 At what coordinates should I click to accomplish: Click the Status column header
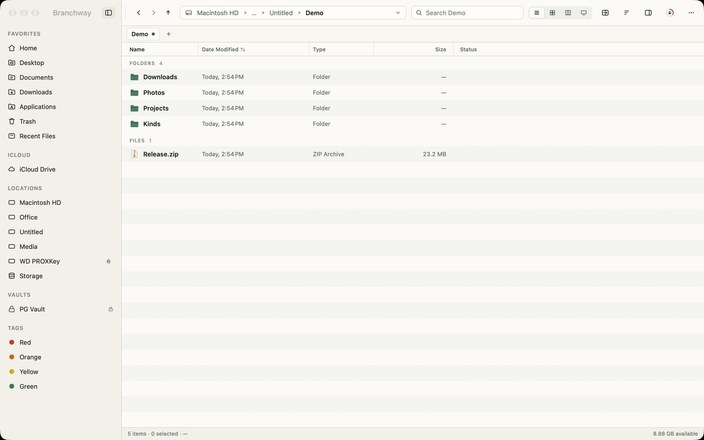coord(468,49)
